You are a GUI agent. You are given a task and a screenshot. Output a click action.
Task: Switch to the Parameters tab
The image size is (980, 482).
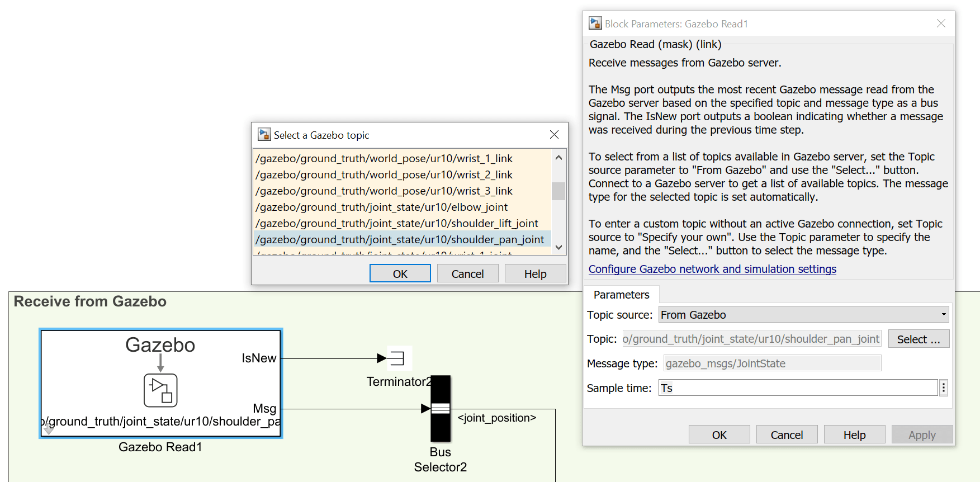pos(622,295)
